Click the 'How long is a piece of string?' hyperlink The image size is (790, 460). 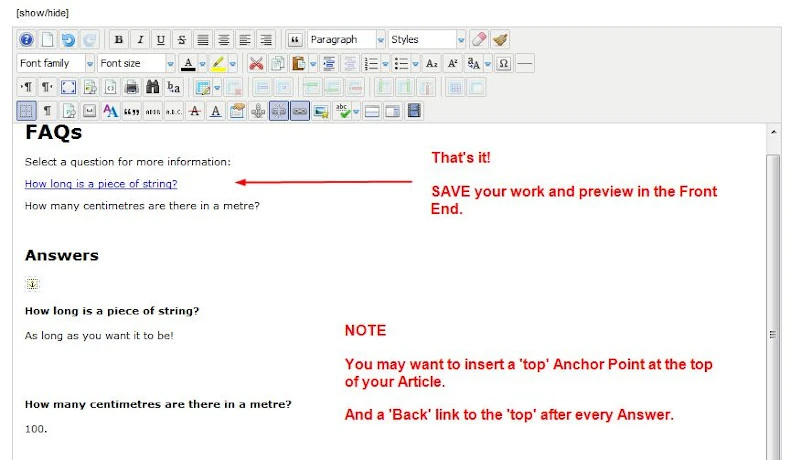[x=101, y=184]
